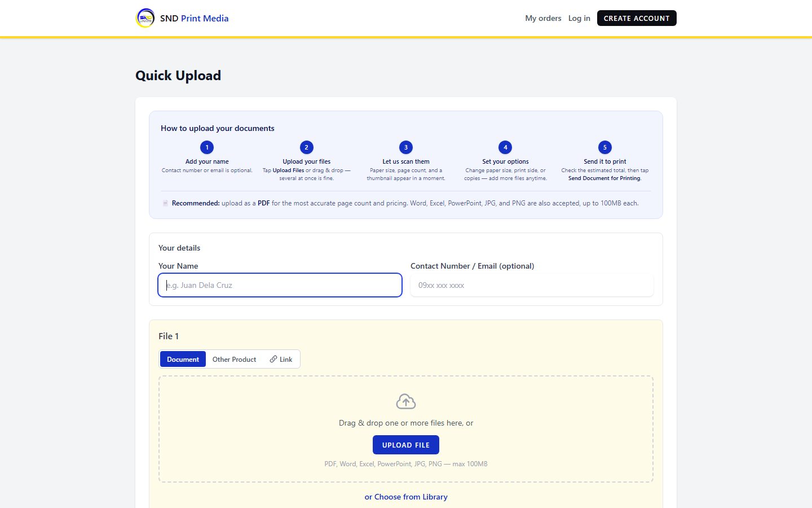This screenshot has height=508, width=812.
Task: Click step 4 circle Set your options
Action: 505,147
